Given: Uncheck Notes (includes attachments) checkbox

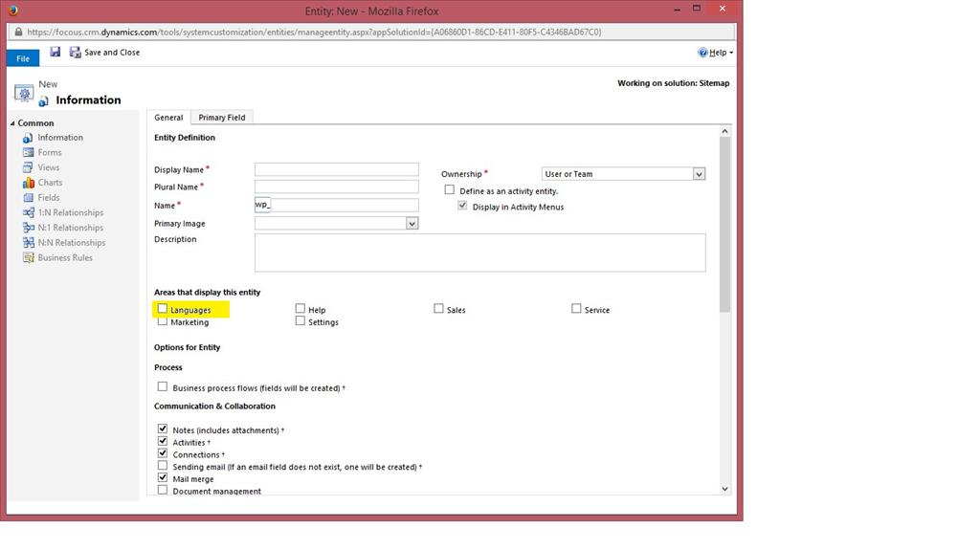Looking at the screenshot, I should pos(163,429).
